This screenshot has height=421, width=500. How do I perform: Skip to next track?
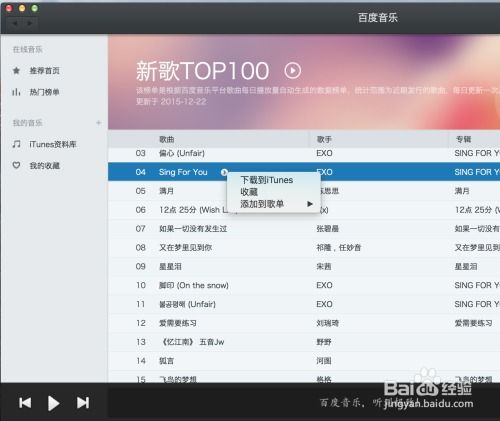click(83, 403)
